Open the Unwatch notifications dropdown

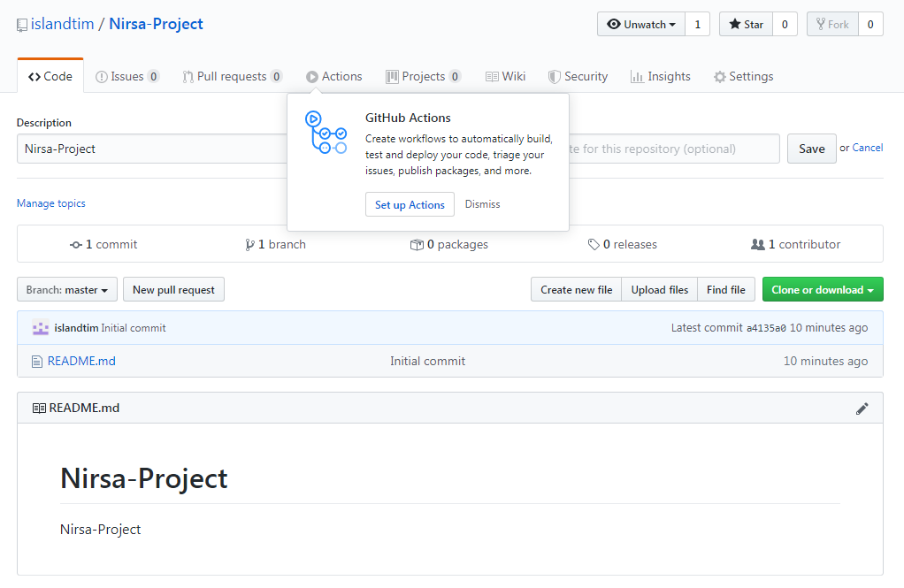tap(641, 24)
